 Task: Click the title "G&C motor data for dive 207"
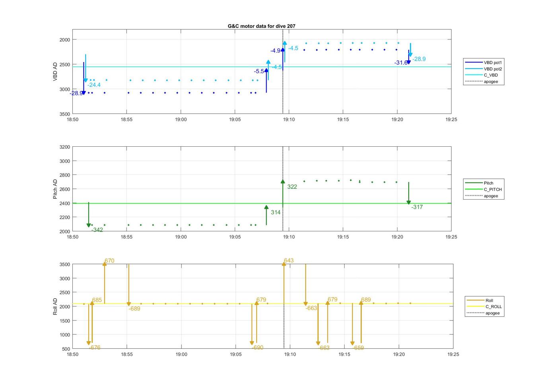coord(261,26)
